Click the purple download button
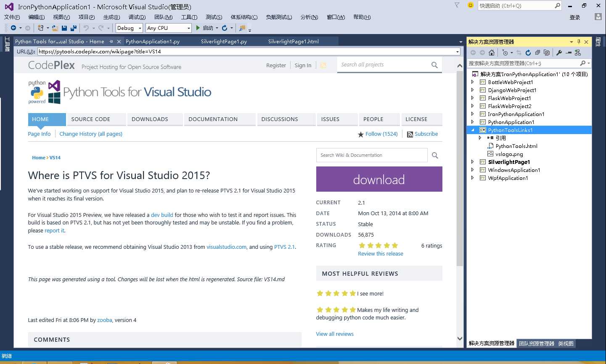Image resolution: width=606 pixels, height=364 pixels. tap(379, 179)
